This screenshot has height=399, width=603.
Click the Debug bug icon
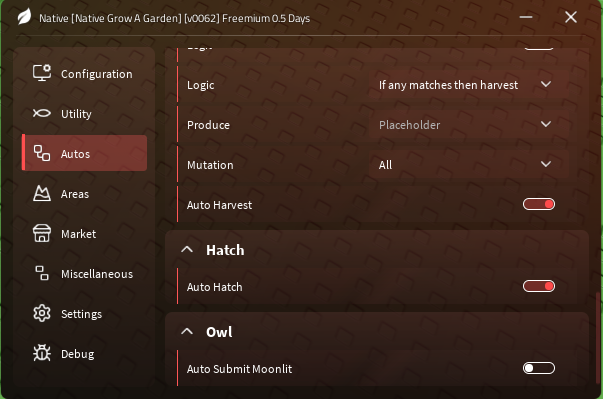click(x=42, y=353)
